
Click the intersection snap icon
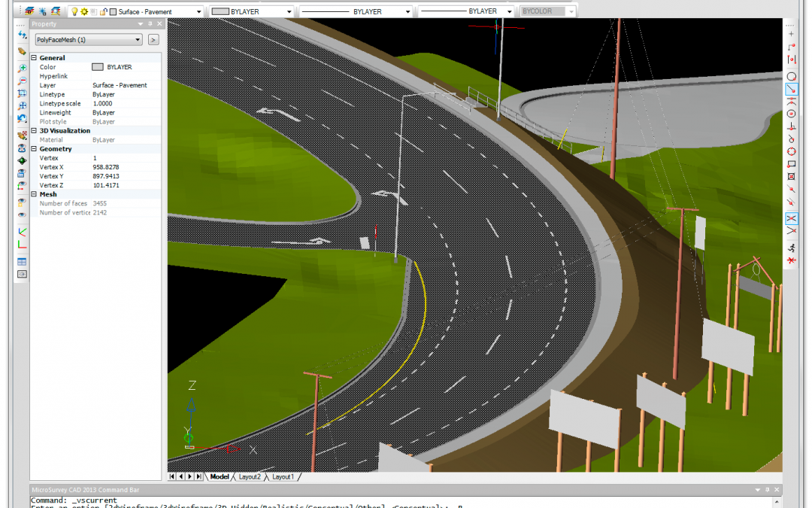(x=791, y=218)
